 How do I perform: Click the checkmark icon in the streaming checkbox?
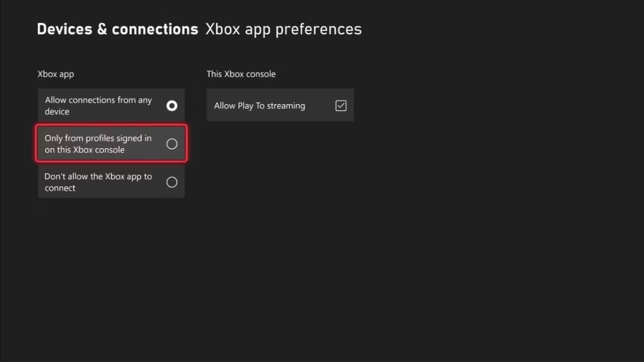click(x=341, y=106)
